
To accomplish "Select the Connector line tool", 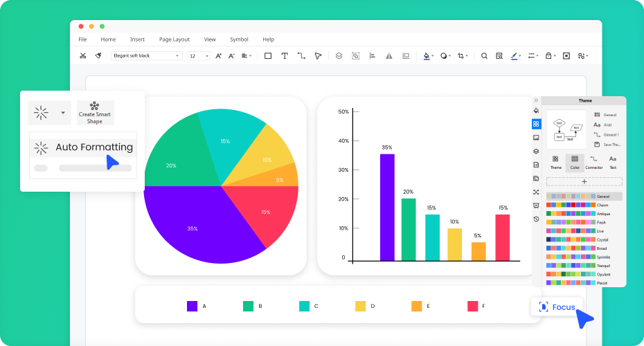I will tap(301, 56).
